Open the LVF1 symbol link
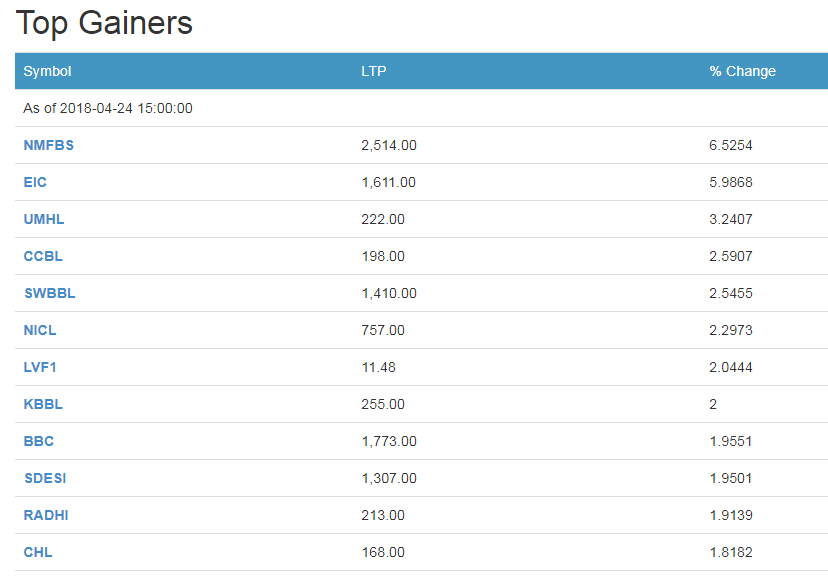Image resolution: width=828 pixels, height=581 pixels. pos(40,367)
